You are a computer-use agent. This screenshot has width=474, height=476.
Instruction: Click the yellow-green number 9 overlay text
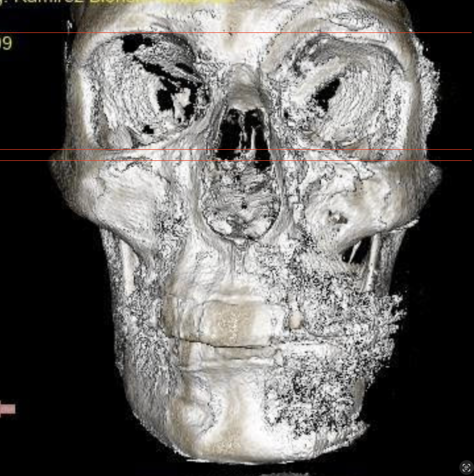(6, 43)
